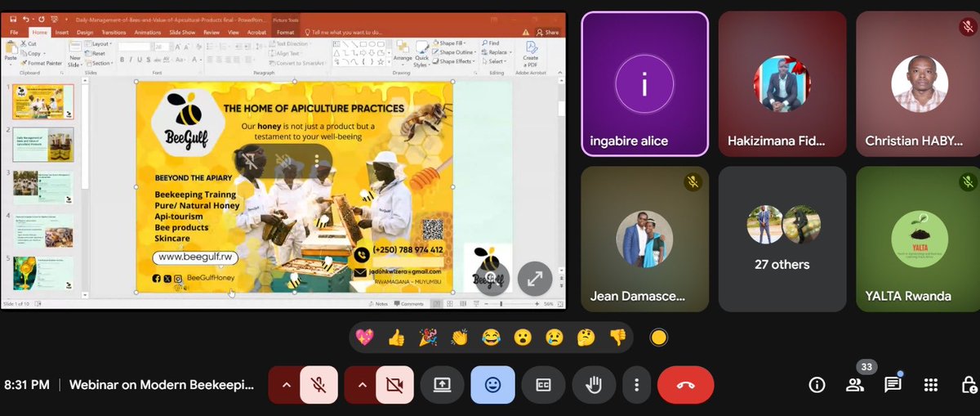Show the people list with 33 badge

point(855,385)
